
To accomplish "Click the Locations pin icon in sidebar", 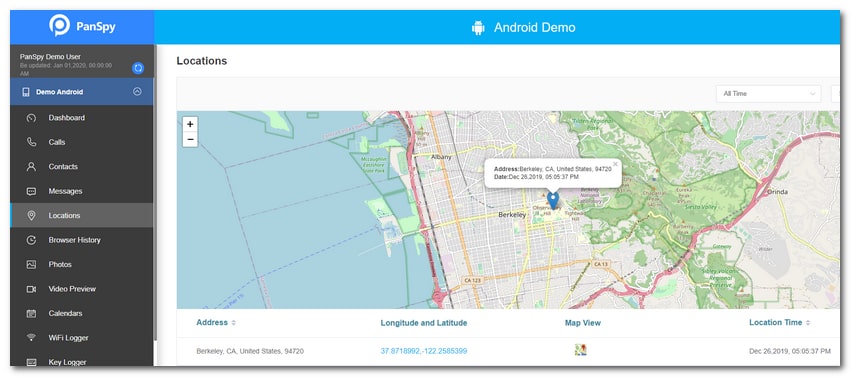I will 31,215.
